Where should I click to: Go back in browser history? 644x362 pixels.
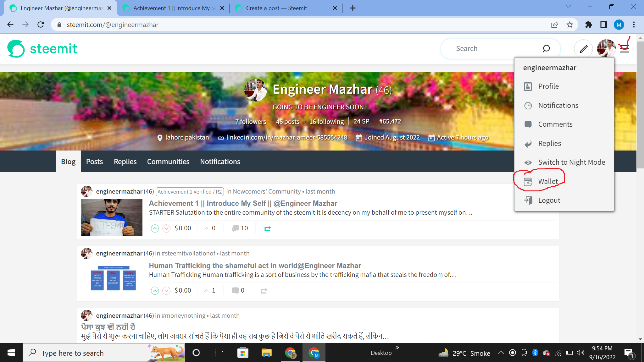pos(10,25)
